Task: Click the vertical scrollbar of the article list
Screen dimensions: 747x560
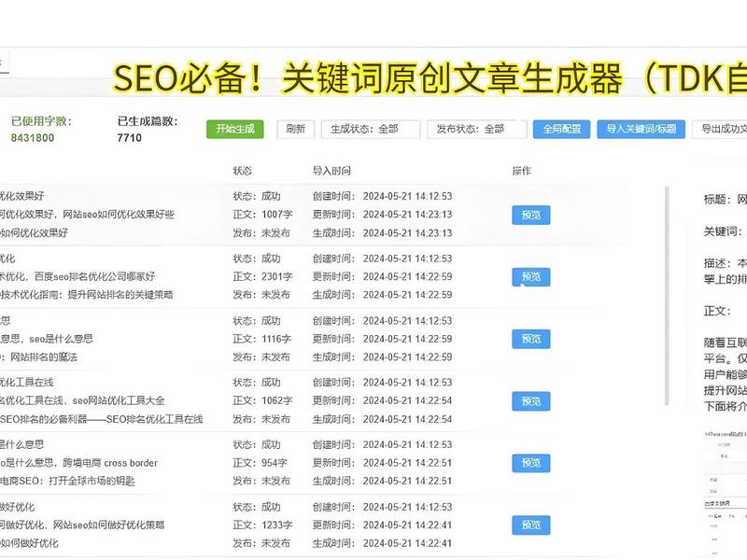Action: point(667,295)
